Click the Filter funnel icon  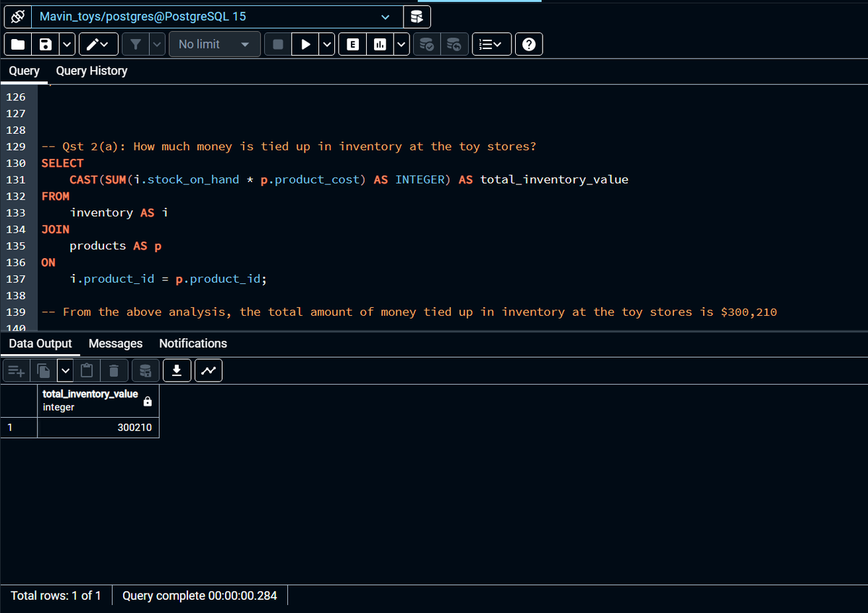(135, 45)
